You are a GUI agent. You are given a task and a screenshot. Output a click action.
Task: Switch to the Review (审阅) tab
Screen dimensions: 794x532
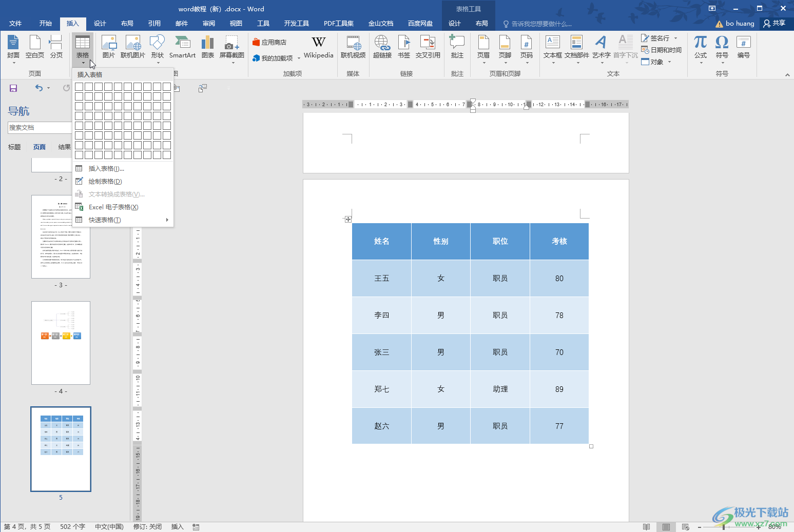point(209,24)
